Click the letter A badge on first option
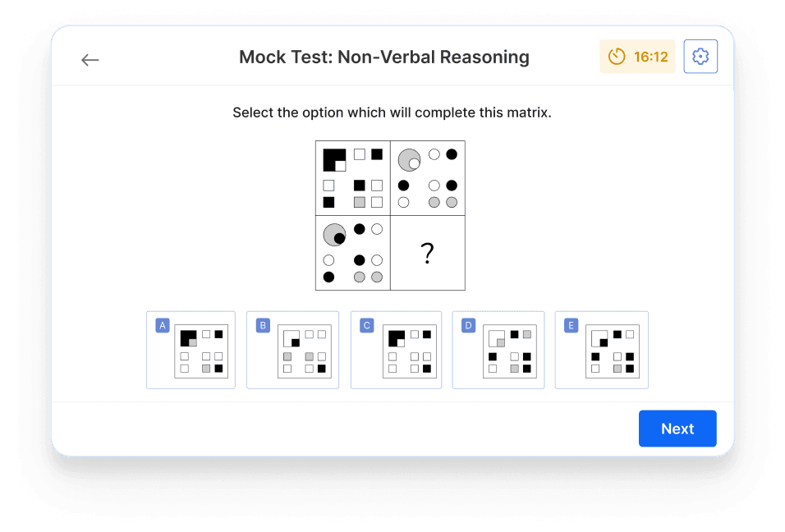 pyautogui.click(x=163, y=325)
